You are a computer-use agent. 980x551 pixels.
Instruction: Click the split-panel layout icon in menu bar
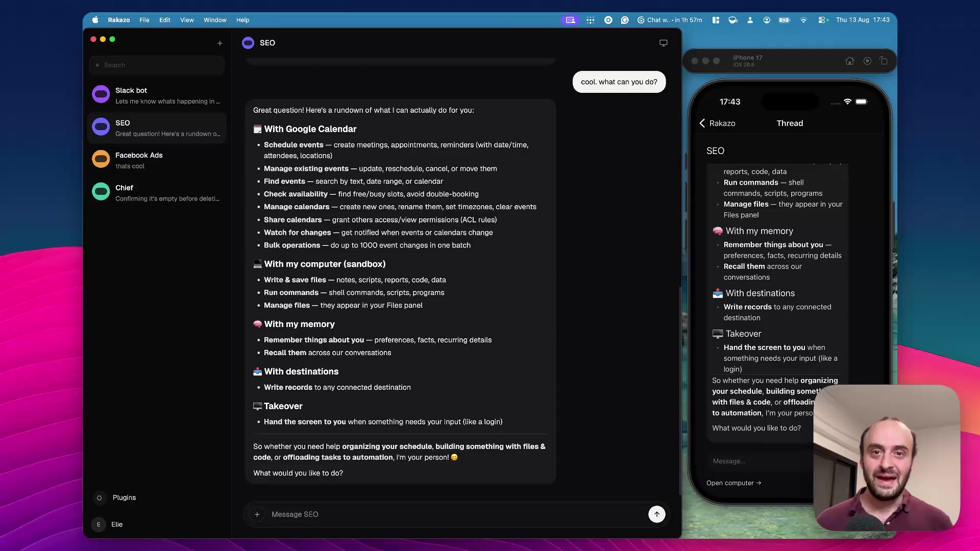716,20
